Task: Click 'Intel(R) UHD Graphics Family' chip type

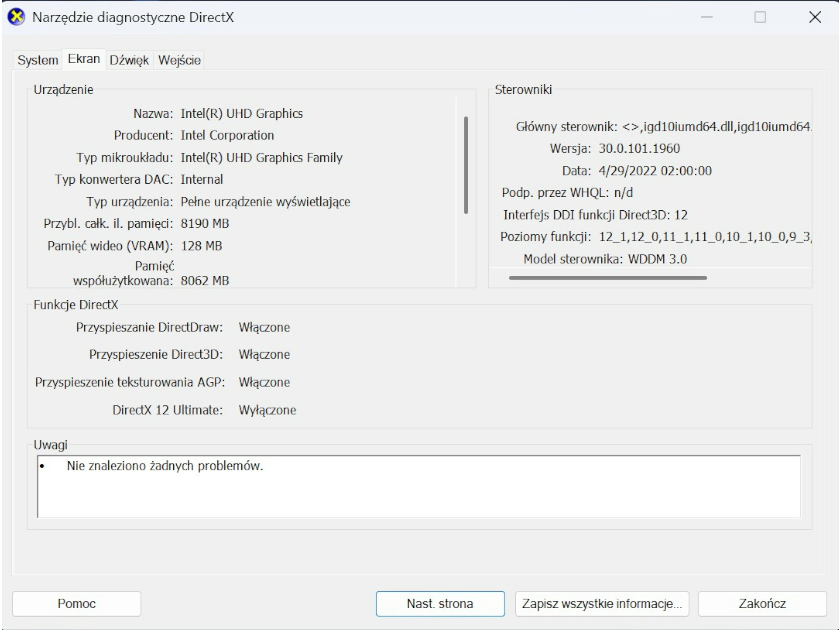Action: [x=261, y=157]
